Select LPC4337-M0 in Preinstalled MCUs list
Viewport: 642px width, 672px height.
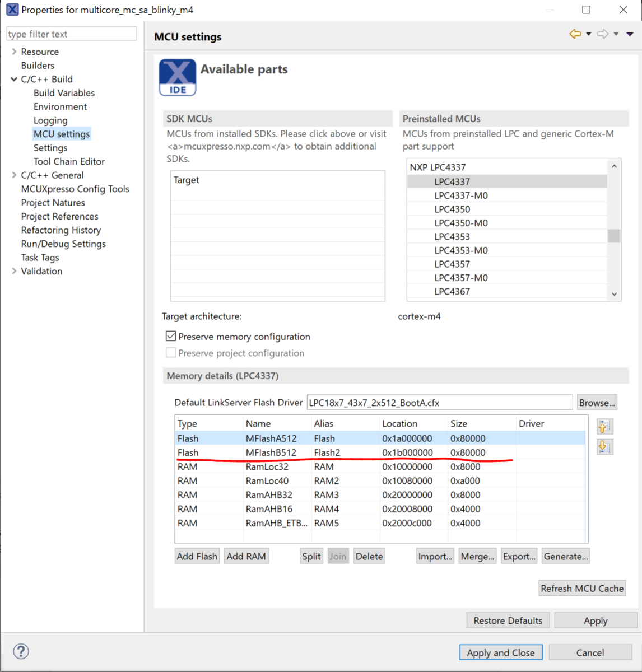pos(507,195)
